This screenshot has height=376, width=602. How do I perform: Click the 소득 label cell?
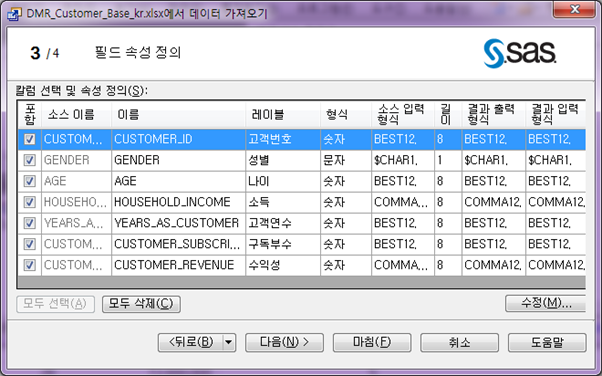283,202
